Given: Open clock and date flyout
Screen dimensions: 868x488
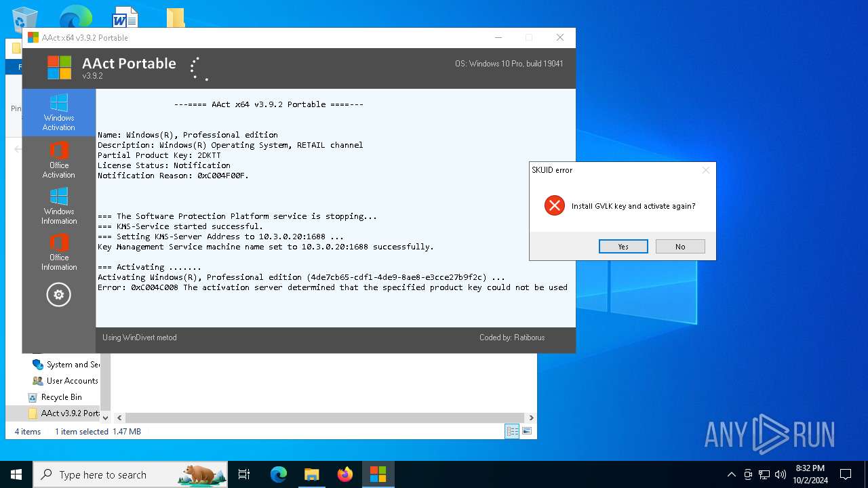Looking at the screenshot, I should point(810,474).
